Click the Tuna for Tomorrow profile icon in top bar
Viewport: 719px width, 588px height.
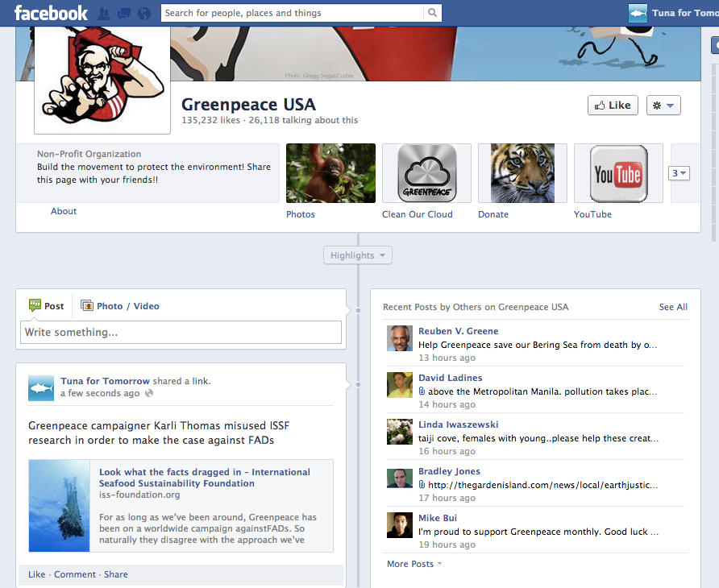click(638, 14)
